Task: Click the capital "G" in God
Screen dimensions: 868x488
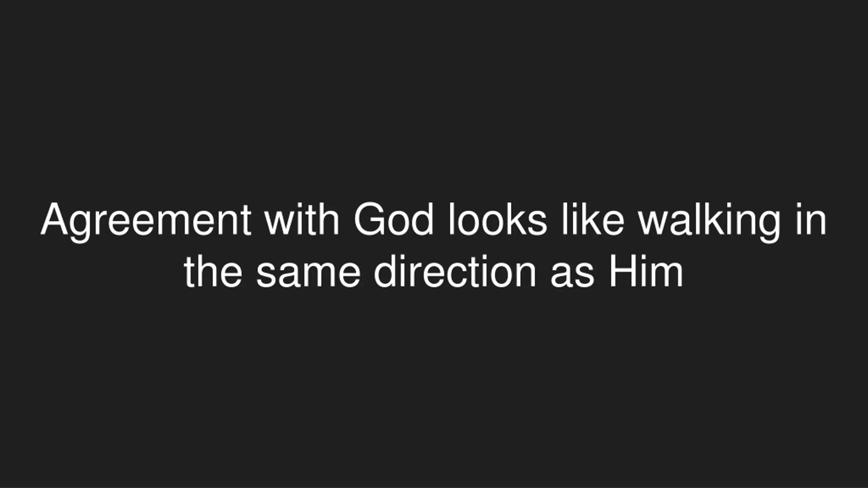Action: click(x=369, y=219)
